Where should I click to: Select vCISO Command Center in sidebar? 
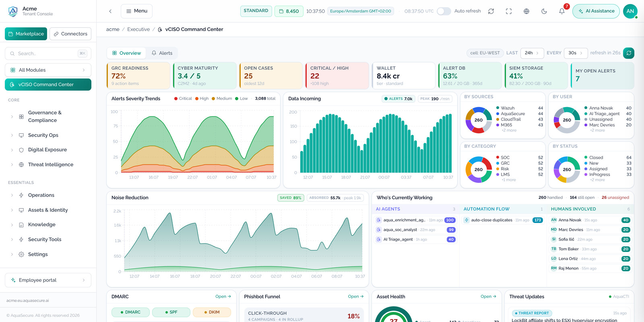48,85
